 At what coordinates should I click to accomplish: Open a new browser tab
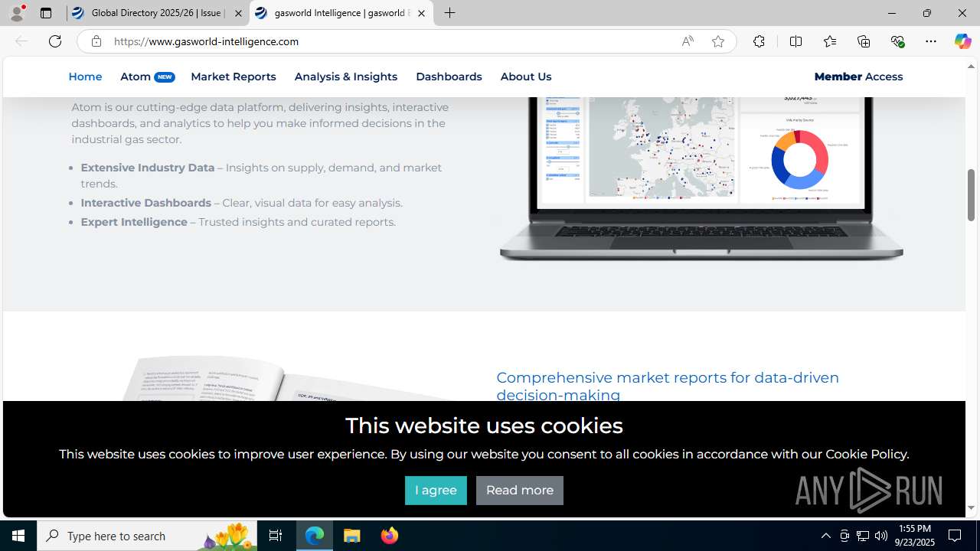(450, 13)
